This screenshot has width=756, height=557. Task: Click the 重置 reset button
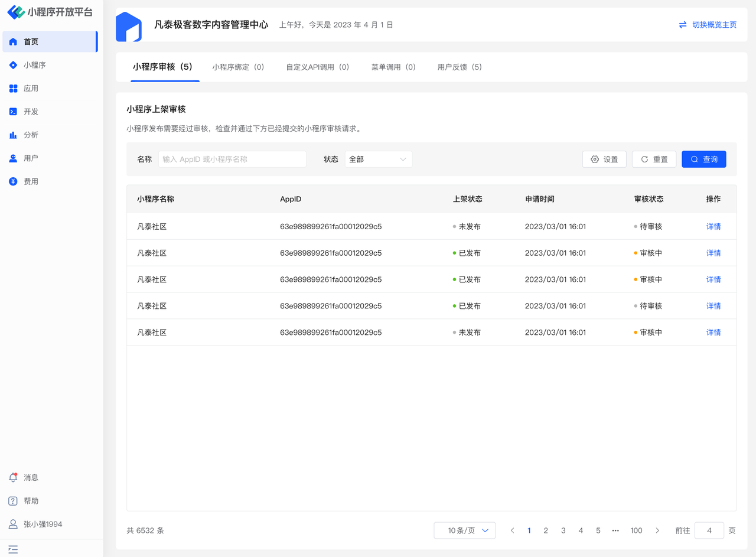pos(654,159)
